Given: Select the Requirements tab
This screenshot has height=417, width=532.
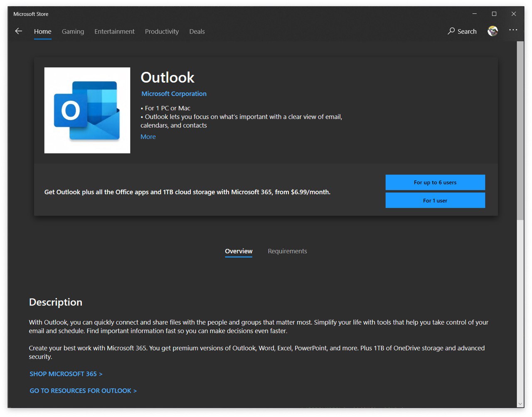Looking at the screenshot, I should click(x=287, y=251).
